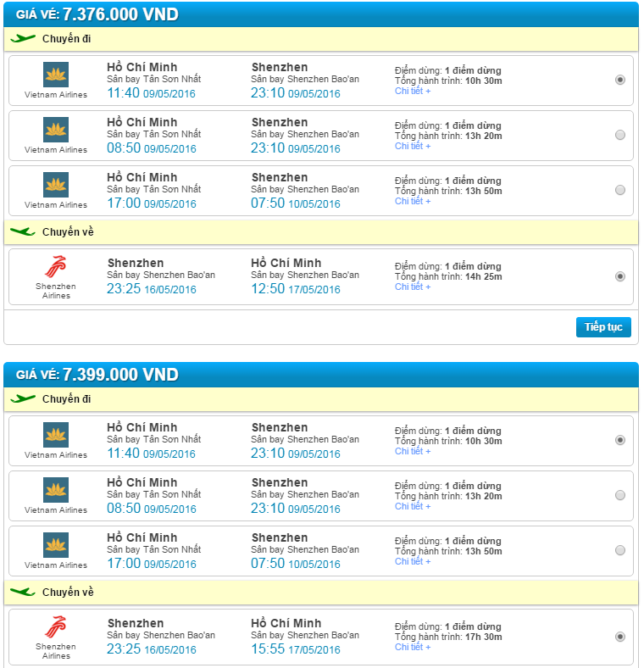Expand Chi tiết for 17h 30m return flight

(x=413, y=647)
